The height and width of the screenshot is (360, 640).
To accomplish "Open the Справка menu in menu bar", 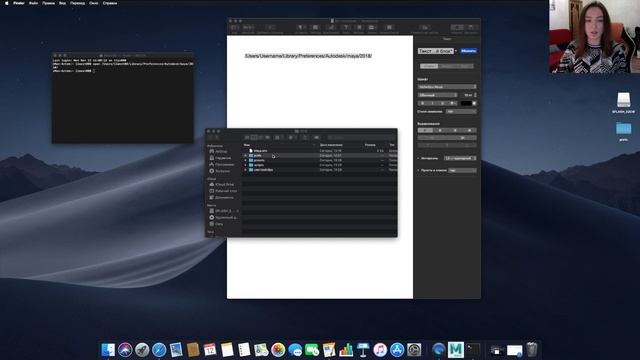I will point(110,3).
